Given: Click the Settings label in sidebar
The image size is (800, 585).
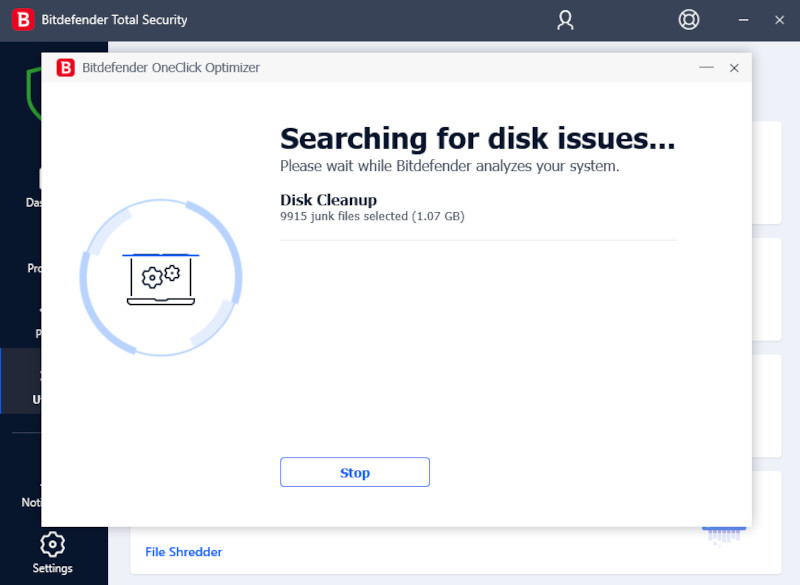Looking at the screenshot, I should pyautogui.click(x=53, y=568).
